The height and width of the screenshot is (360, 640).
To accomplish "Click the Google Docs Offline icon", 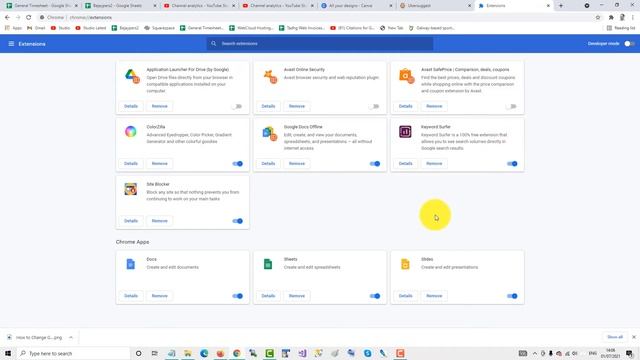I will (x=269, y=133).
